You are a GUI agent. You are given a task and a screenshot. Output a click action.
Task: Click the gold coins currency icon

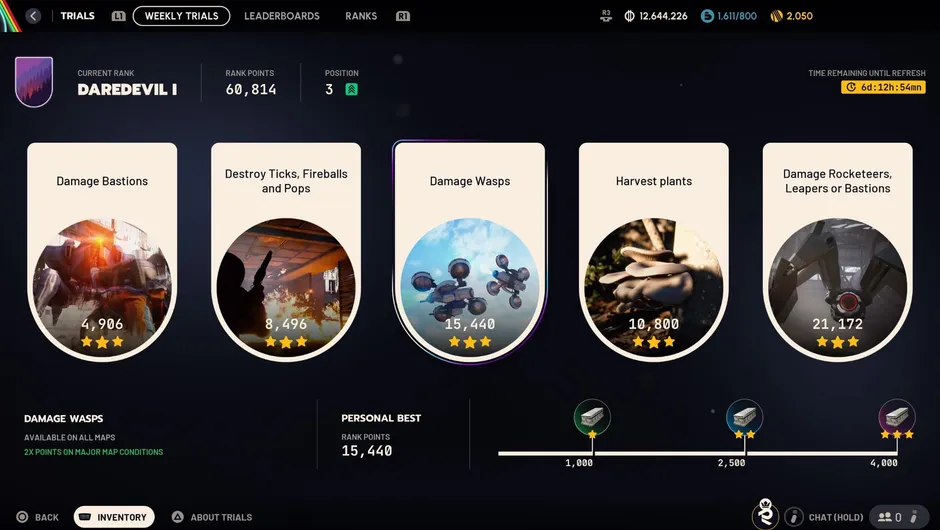coord(776,16)
